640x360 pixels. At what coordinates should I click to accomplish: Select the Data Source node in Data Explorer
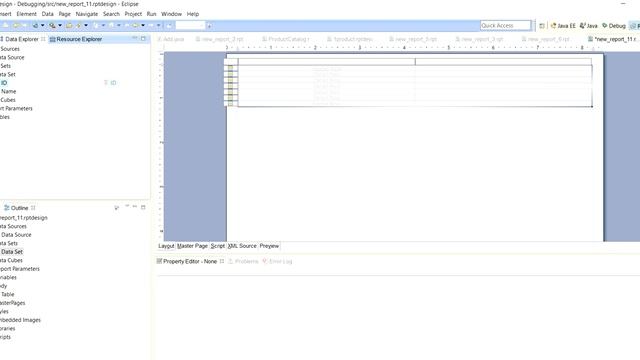tap(12, 58)
